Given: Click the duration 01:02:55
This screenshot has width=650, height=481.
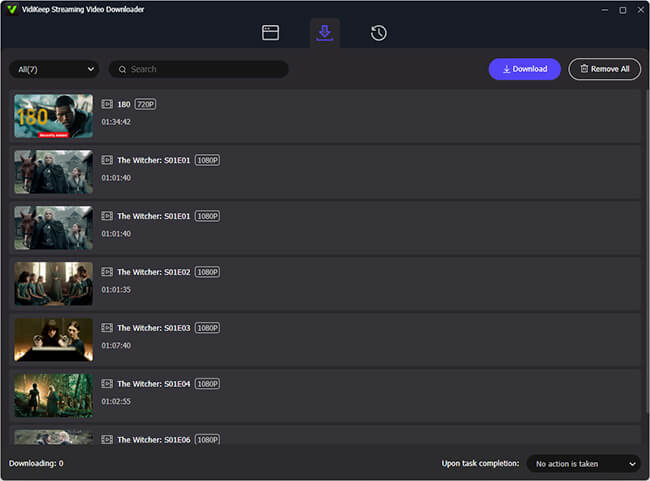Looking at the screenshot, I should point(116,402).
